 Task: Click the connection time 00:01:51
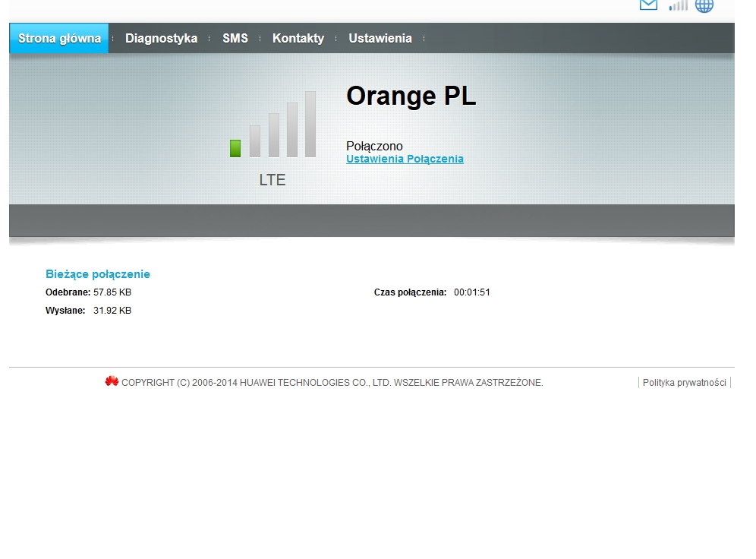[x=472, y=292]
